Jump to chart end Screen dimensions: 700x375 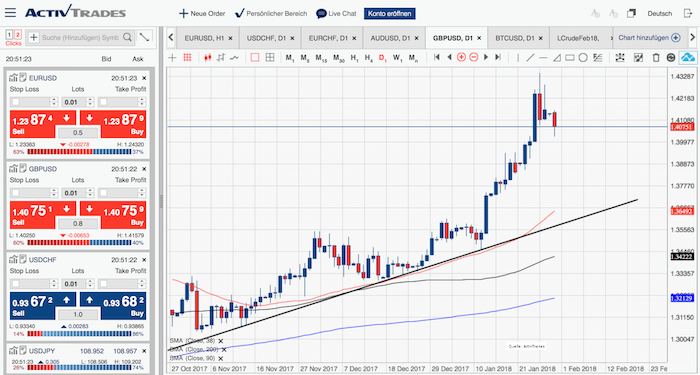(498, 57)
